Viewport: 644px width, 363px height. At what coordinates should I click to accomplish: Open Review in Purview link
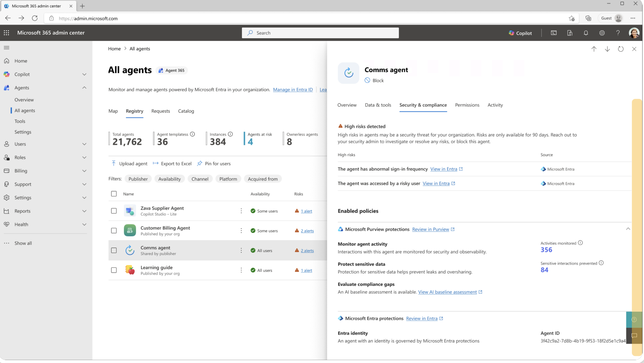[433, 229]
